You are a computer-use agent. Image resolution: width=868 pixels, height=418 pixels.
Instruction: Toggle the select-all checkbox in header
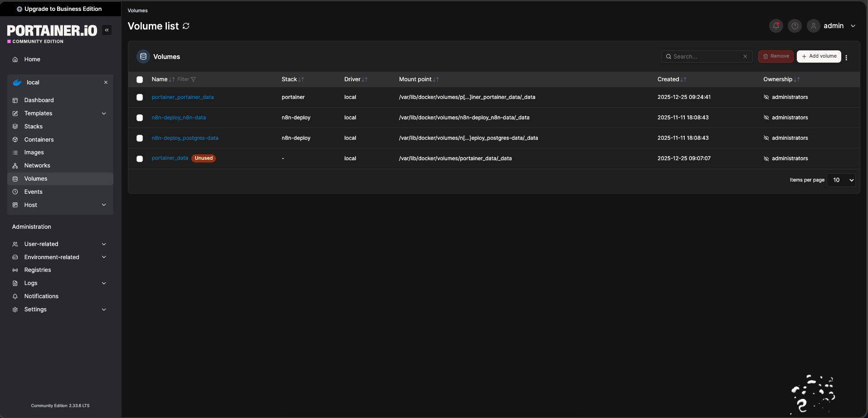pos(140,79)
